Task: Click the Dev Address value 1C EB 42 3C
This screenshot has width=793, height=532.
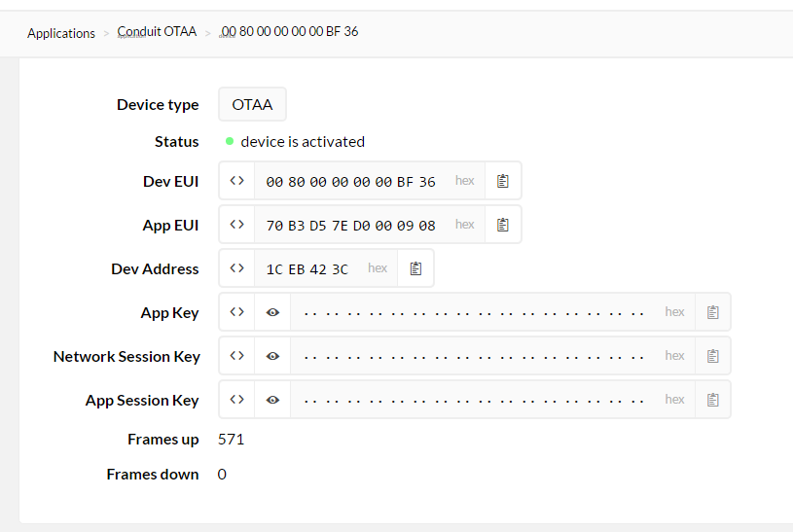Action: tap(306, 269)
